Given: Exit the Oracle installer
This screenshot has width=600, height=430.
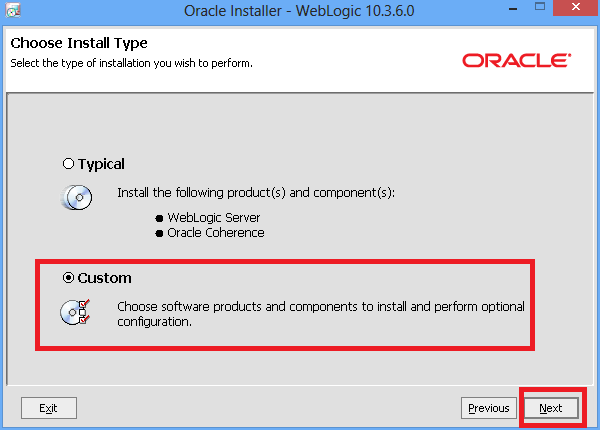Looking at the screenshot, I should tap(49, 408).
